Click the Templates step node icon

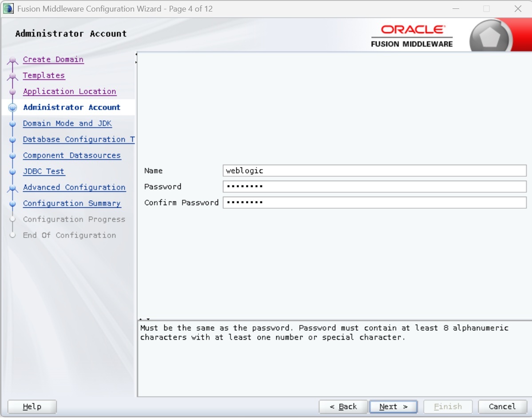tap(12, 76)
